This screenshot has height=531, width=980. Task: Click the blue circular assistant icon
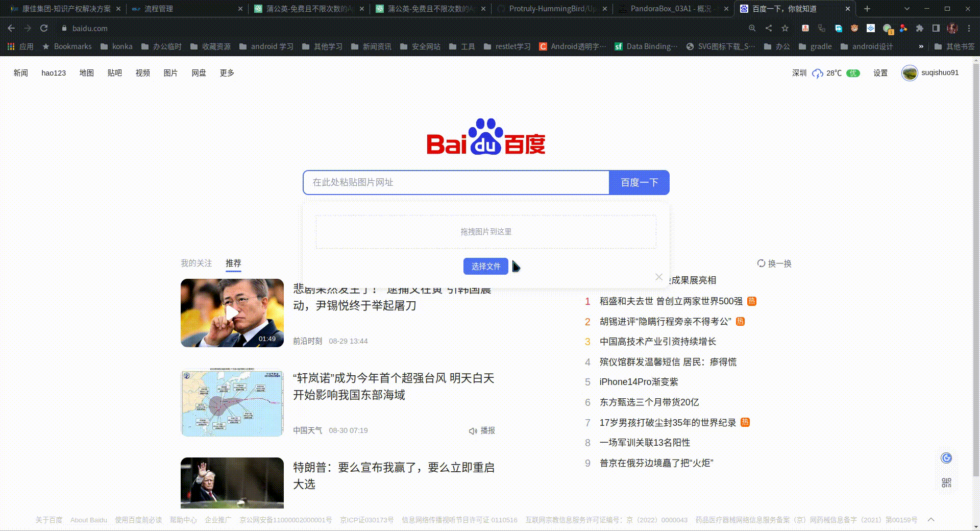tap(946, 458)
